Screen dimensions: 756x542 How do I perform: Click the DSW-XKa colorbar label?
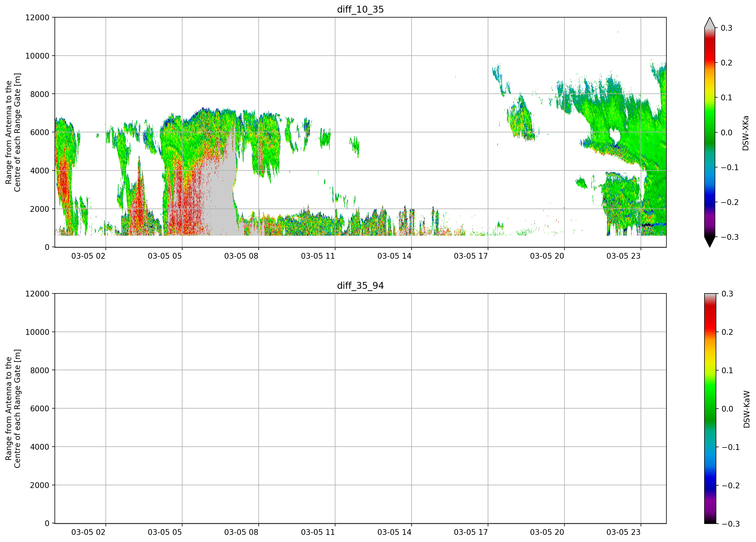tap(746, 133)
